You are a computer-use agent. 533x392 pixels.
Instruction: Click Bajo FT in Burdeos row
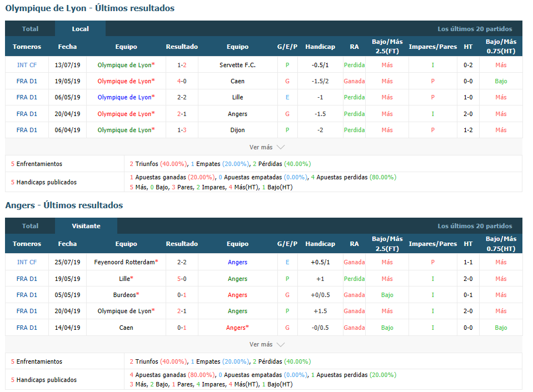pyautogui.click(x=387, y=295)
